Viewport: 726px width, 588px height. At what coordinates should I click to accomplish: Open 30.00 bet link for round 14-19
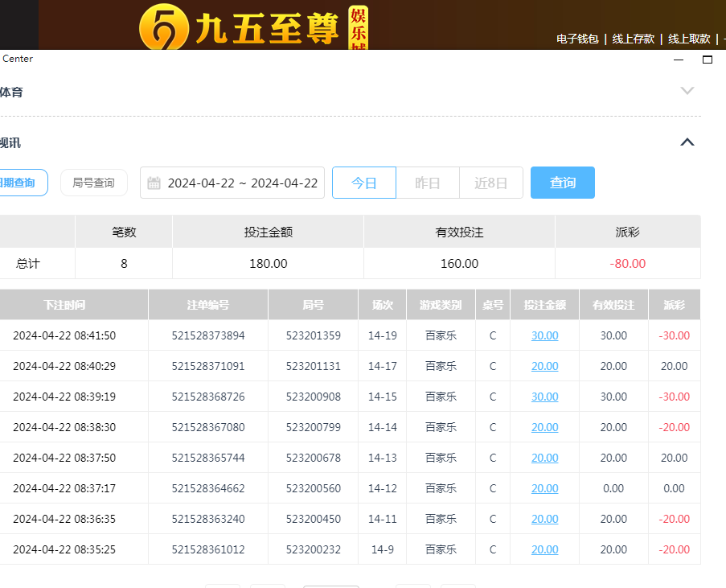pyautogui.click(x=544, y=335)
